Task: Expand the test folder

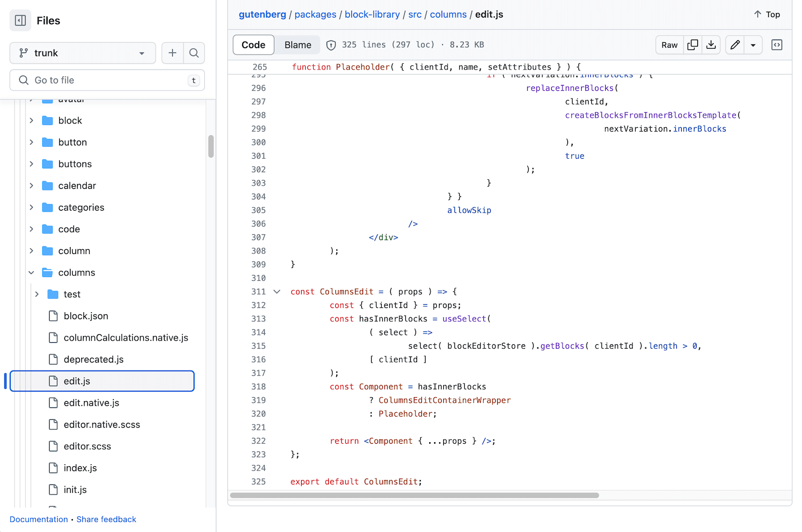Action: click(37, 294)
